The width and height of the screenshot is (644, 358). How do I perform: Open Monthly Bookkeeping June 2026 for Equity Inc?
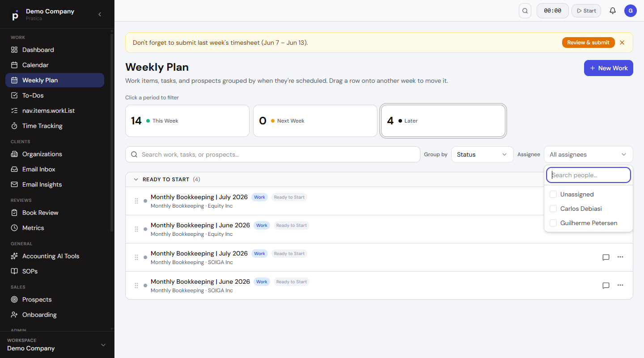tap(200, 225)
